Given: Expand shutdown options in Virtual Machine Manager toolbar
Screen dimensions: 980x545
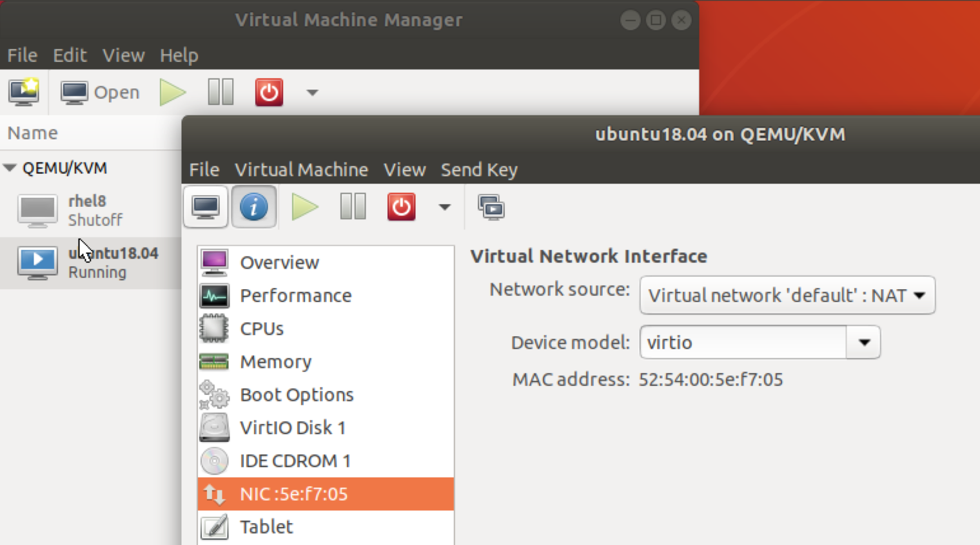Looking at the screenshot, I should 313,93.
